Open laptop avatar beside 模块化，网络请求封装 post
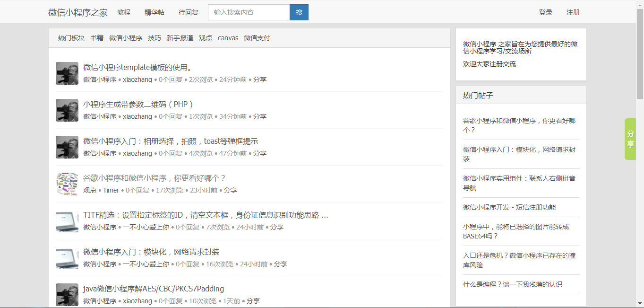The width and height of the screenshot is (644, 308). coord(67,258)
